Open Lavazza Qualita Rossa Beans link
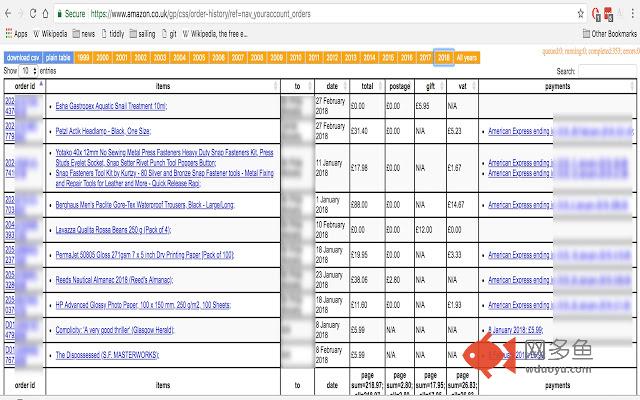Screen dimensions: 640x400 click(x=113, y=230)
